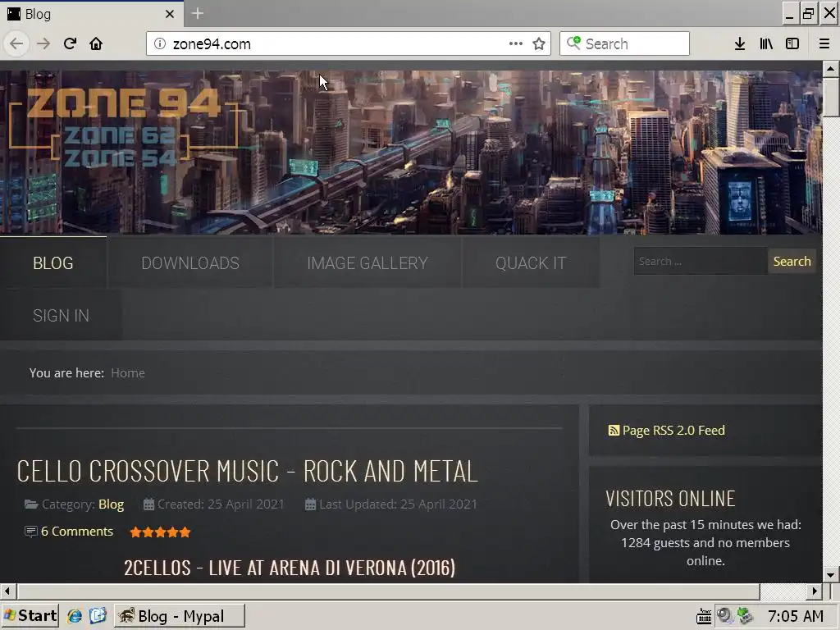Go to the browser home page
840x630 pixels.
point(96,43)
